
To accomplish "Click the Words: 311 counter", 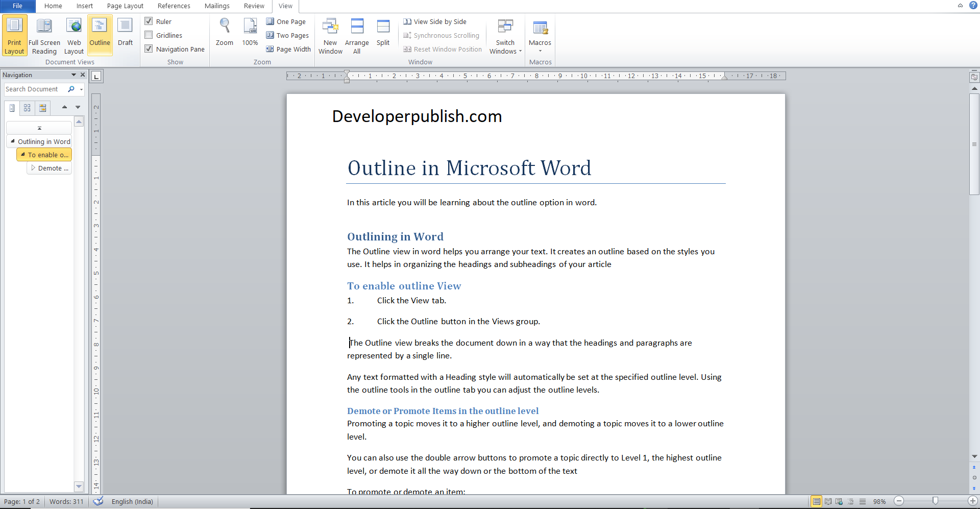I will [x=66, y=501].
